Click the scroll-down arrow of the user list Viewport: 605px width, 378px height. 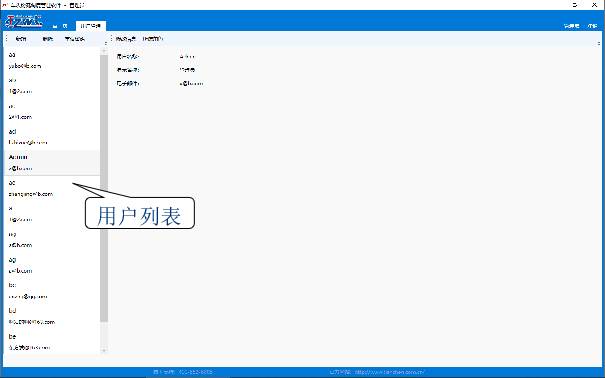tap(104, 350)
